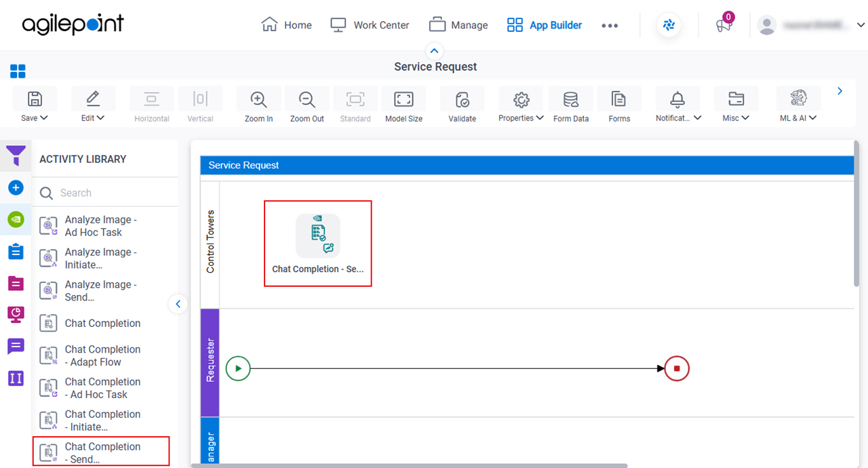Open the Notifications bell tool
The width and height of the screenshot is (868, 468).
coord(677,99)
